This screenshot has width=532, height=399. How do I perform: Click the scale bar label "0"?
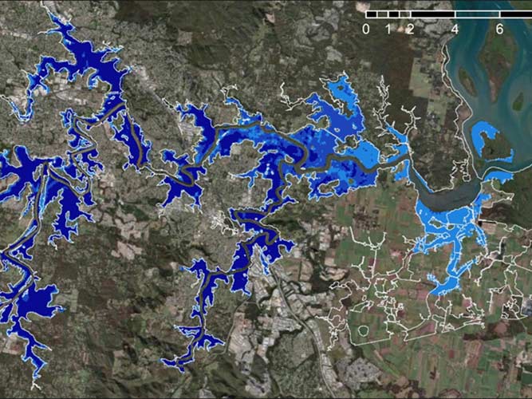[x=366, y=30]
